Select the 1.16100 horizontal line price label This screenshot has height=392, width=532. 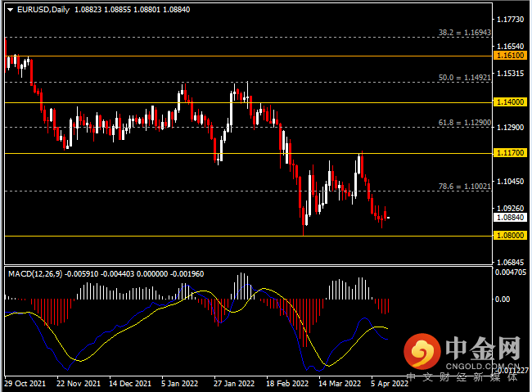tap(510, 56)
